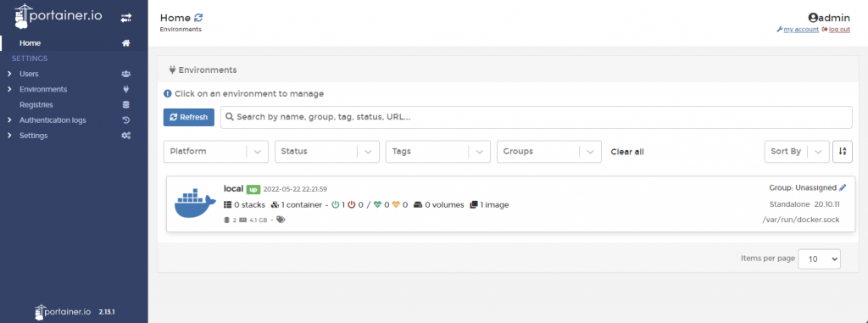Image resolution: width=868 pixels, height=323 pixels.
Task: Click the Registries database icon
Action: tap(125, 105)
